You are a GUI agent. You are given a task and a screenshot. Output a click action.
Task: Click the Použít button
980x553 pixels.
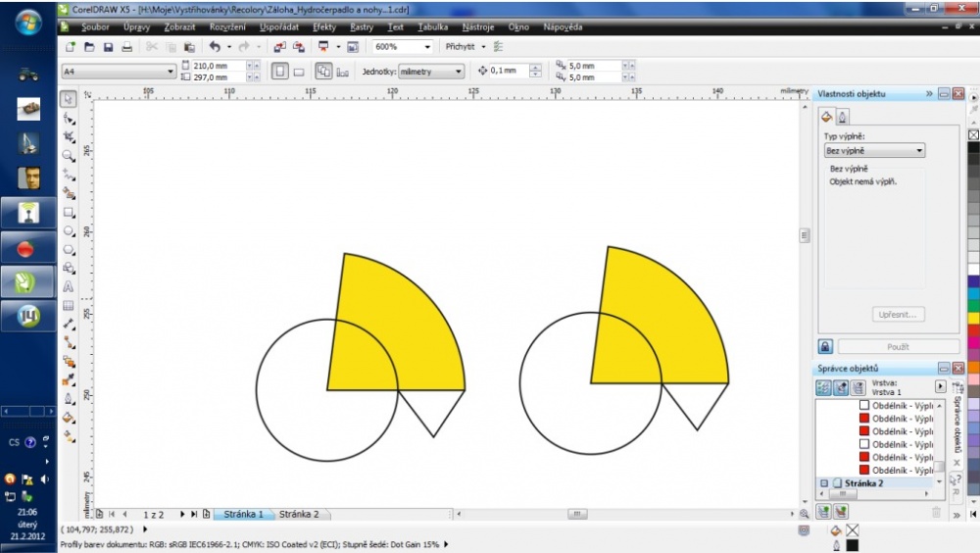click(x=898, y=346)
